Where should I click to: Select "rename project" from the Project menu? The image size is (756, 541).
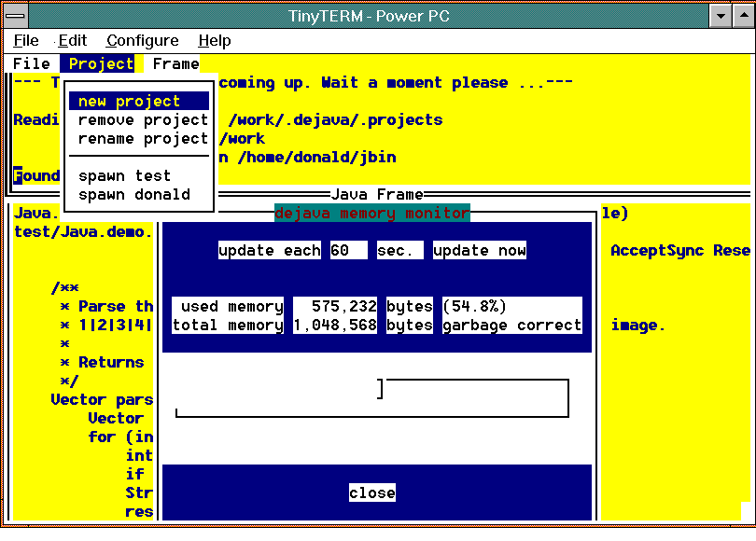(135, 139)
